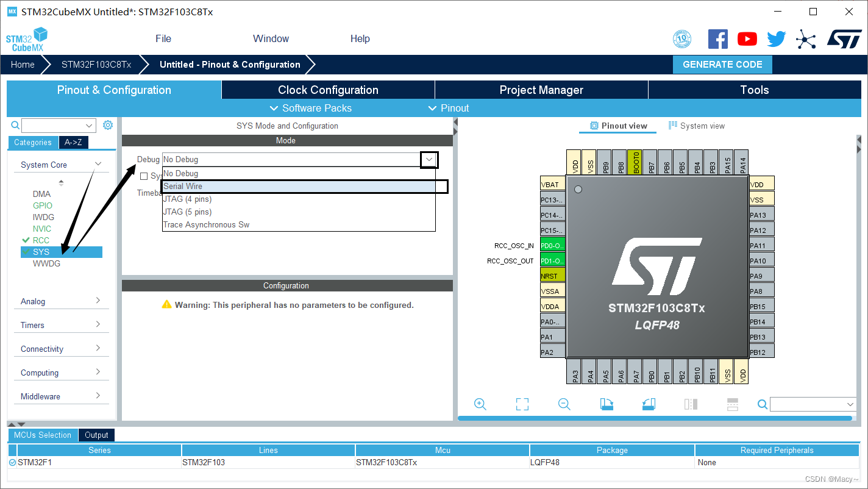Fit the chip to the view area
Image resolution: width=868 pixels, height=489 pixels.
pyautogui.click(x=522, y=404)
